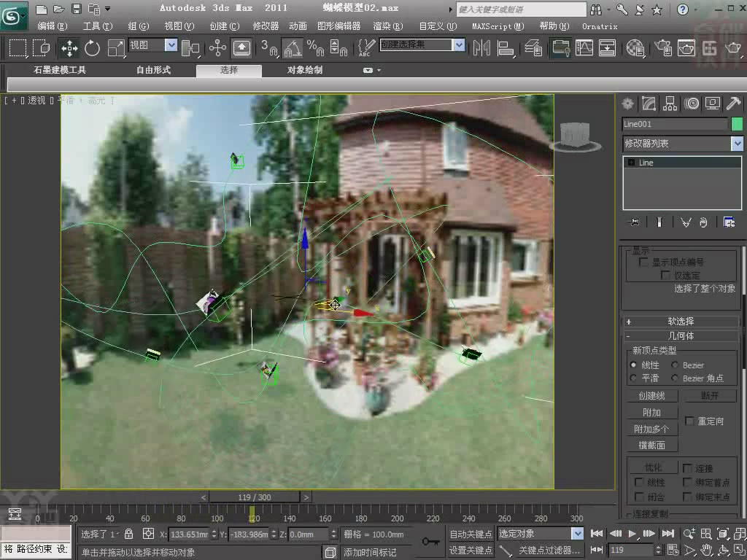Image resolution: width=747 pixels, height=560 pixels.
Task: Select the 平滑 vertex type radio
Action: [633, 378]
